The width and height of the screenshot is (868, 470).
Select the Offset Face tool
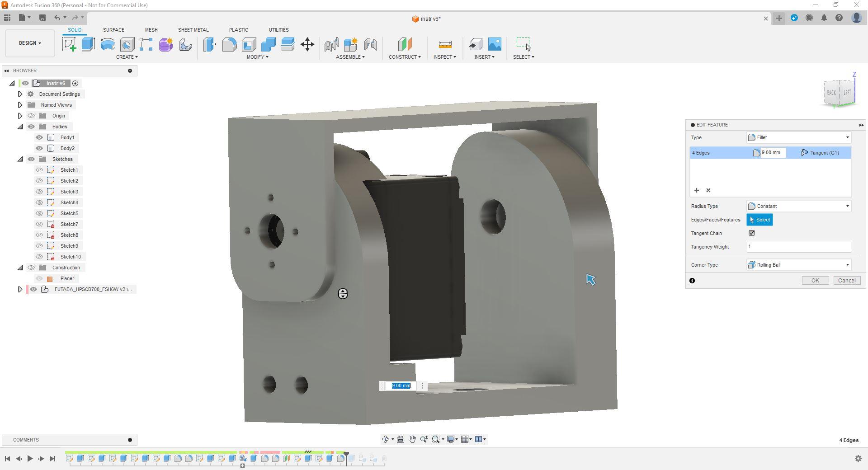point(288,44)
